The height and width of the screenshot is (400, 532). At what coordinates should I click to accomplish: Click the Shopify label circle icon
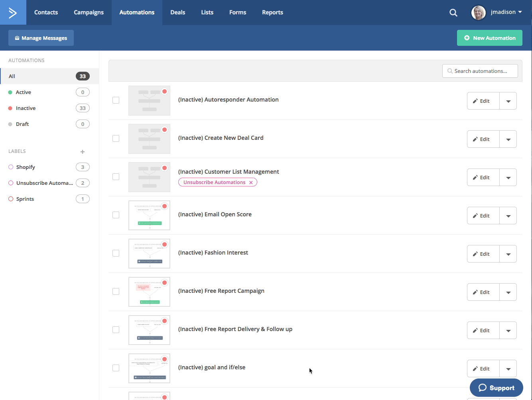point(11,167)
